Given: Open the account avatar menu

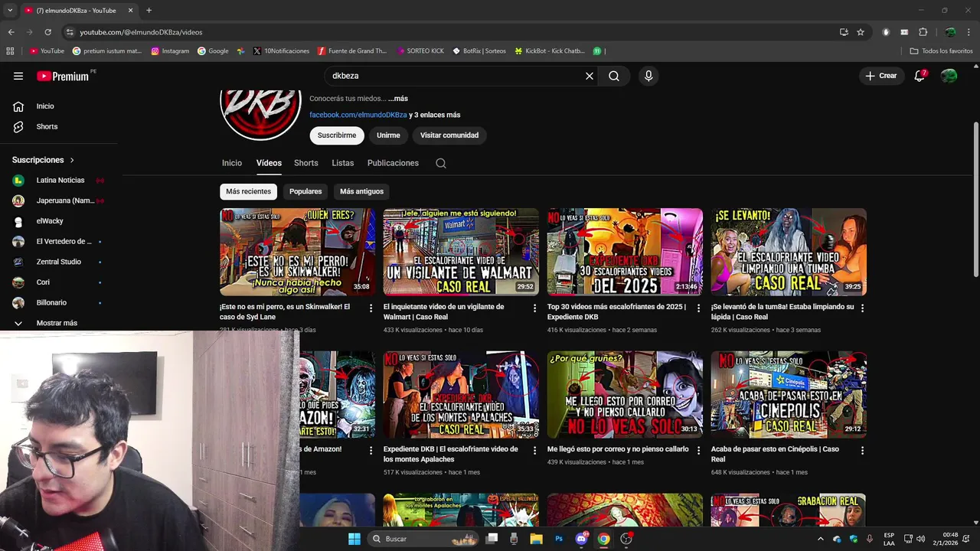Looking at the screenshot, I should point(949,76).
